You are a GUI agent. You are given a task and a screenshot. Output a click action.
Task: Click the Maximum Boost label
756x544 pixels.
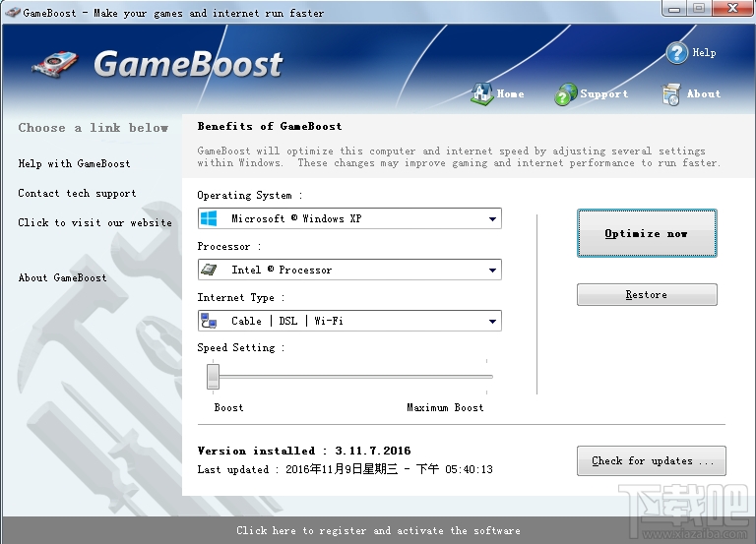(x=445, y=407)
